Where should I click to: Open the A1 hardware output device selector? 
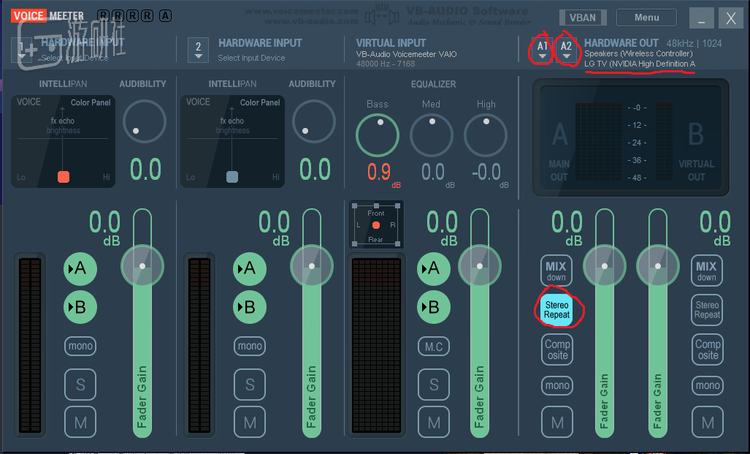(x=542, y=49)
